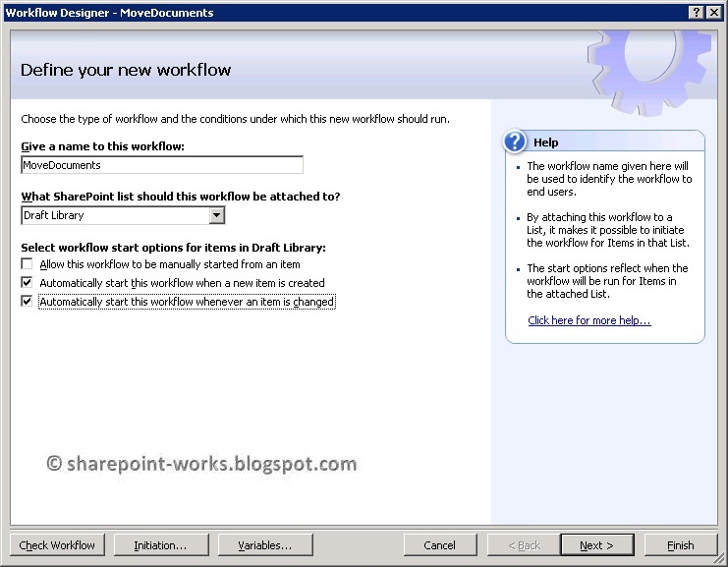
Task: Click the workflow name field with MoveDocuments
Action: [162, 165]
